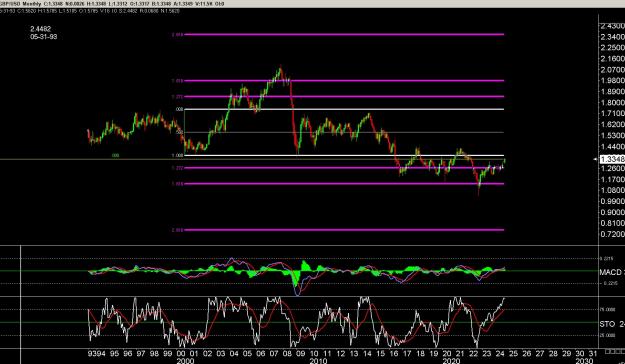
Task: Click the MACD indicator label
Action: 611,272
